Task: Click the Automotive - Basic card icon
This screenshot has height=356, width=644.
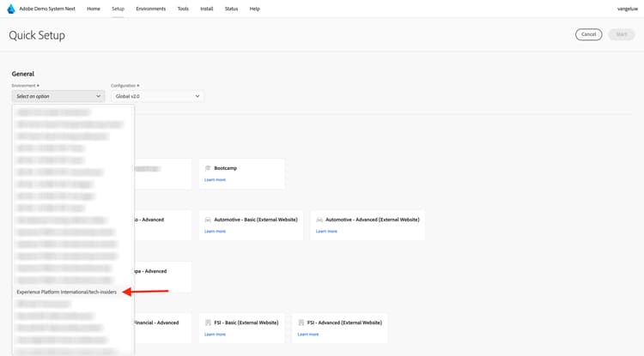Action: [208, 220]
